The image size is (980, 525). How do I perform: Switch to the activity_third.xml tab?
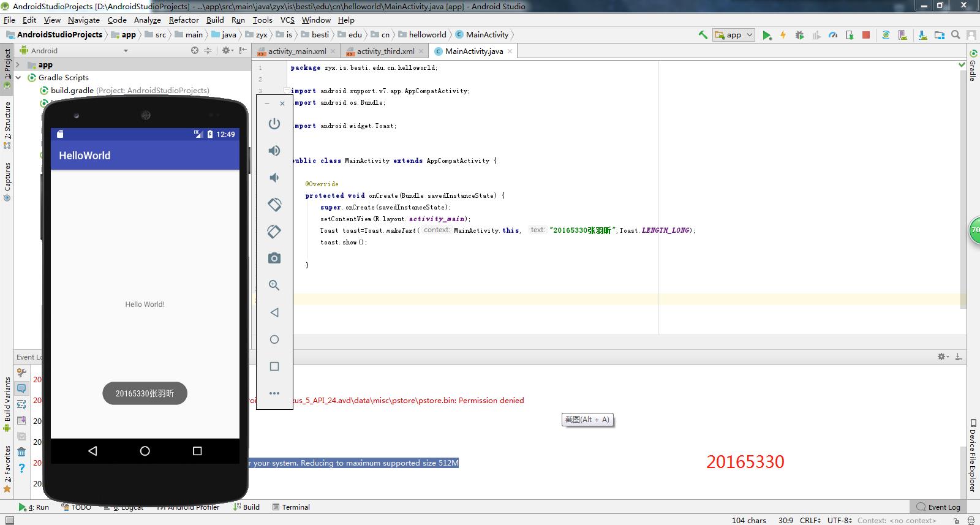(x=386, y=51)
